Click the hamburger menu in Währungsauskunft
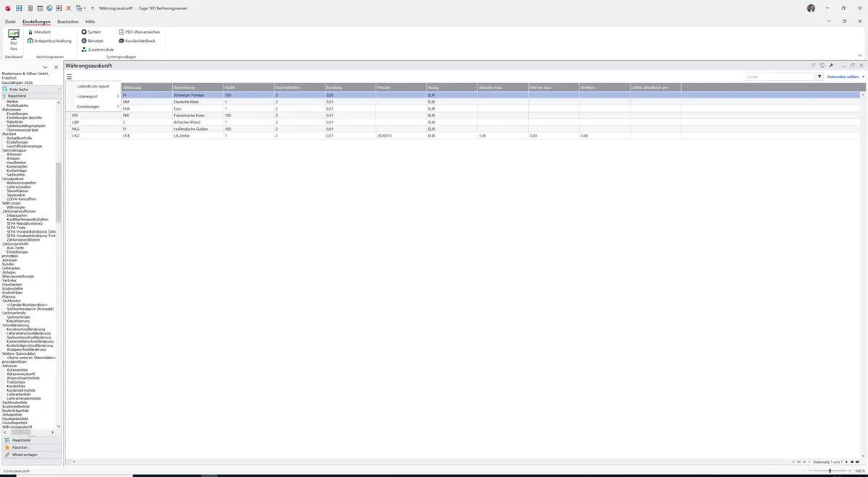The width and height of the screenshot is (868, 477). pyautogui.click(x=69, y=76)
